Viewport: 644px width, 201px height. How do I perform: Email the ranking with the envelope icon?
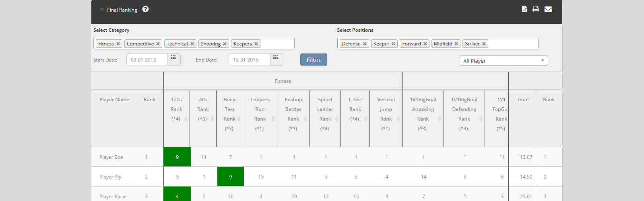coord(548,9)
